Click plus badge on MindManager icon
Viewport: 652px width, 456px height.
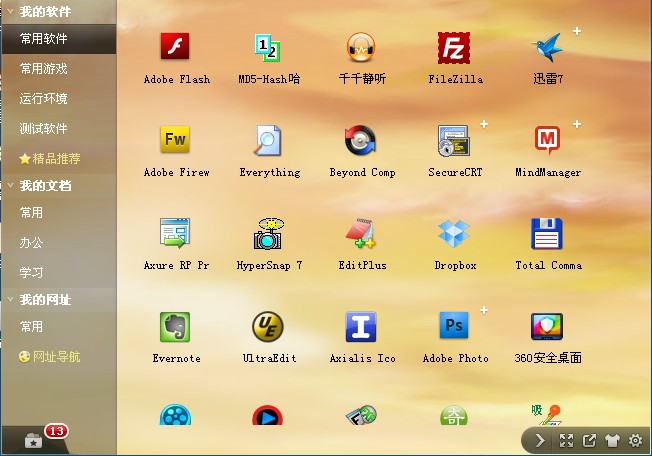(x=577, y=124)
